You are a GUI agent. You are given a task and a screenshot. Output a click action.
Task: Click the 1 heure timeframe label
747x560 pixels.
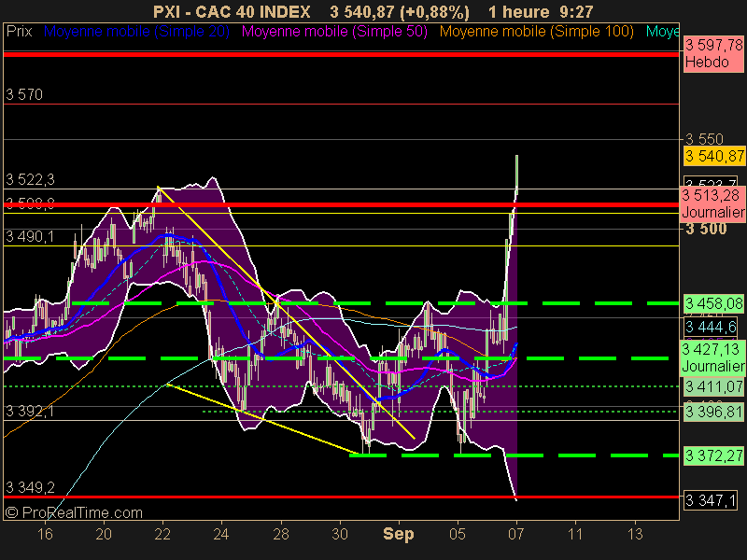click(519, 12)
